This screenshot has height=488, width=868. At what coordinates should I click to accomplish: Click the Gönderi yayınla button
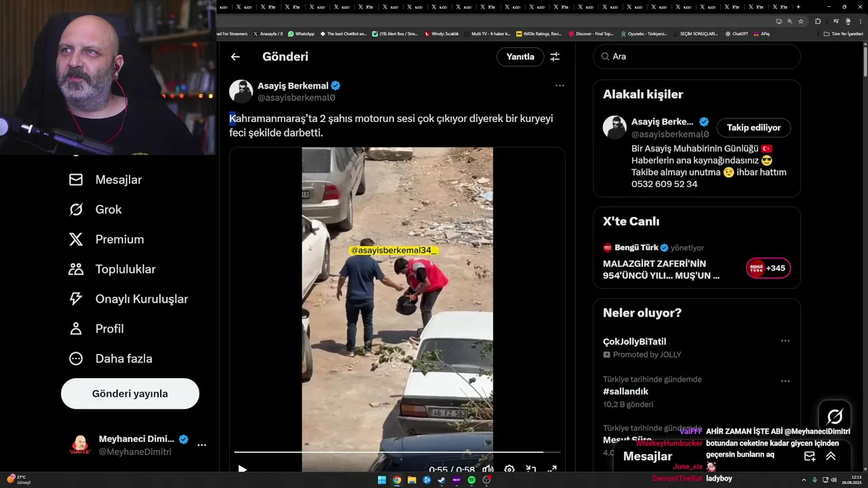click(130, 394)
